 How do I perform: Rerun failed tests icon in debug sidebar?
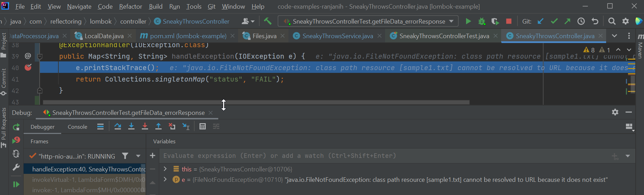point(16,140)
